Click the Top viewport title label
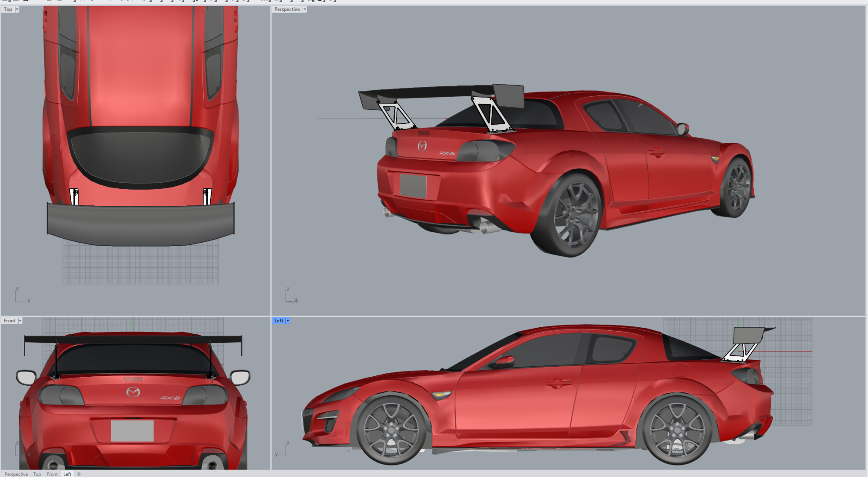 coord(8,9)
